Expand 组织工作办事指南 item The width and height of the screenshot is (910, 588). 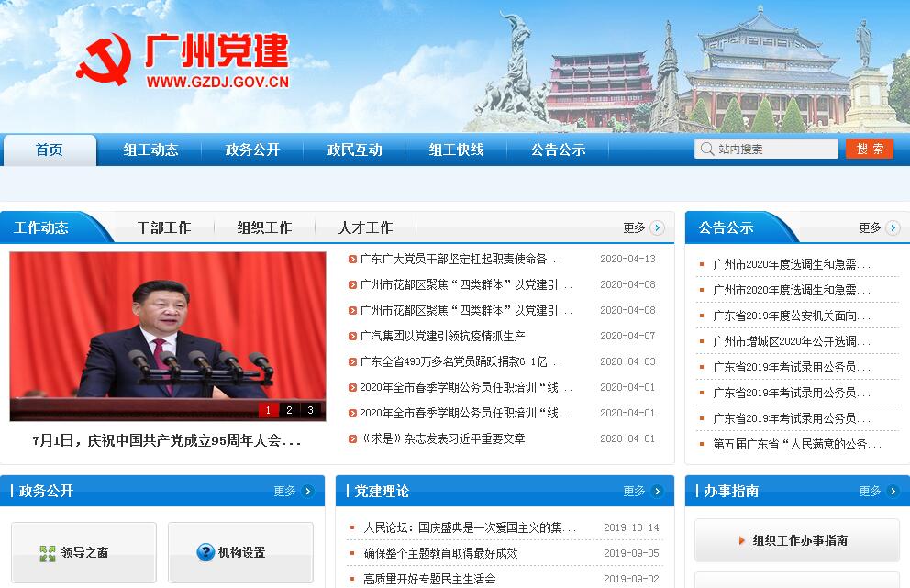(796, 540)
